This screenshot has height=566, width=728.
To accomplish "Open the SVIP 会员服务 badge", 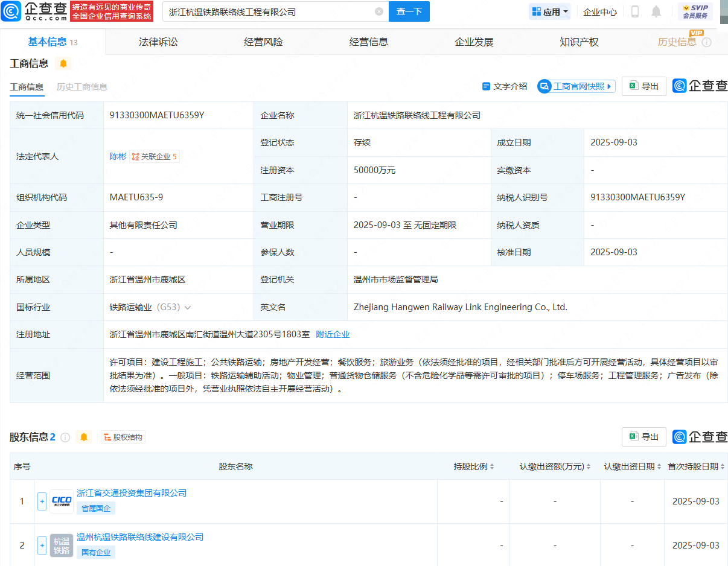I will click(x=695, y=11).
